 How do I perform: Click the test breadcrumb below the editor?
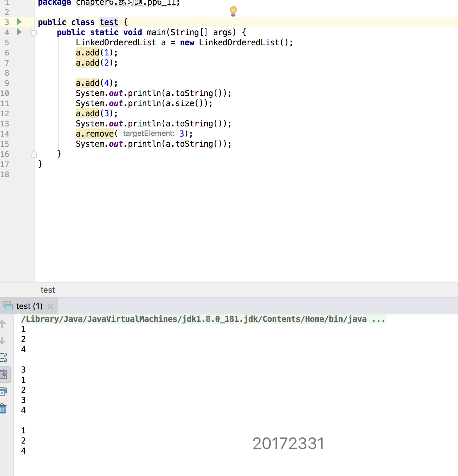(x=48, y=290)
